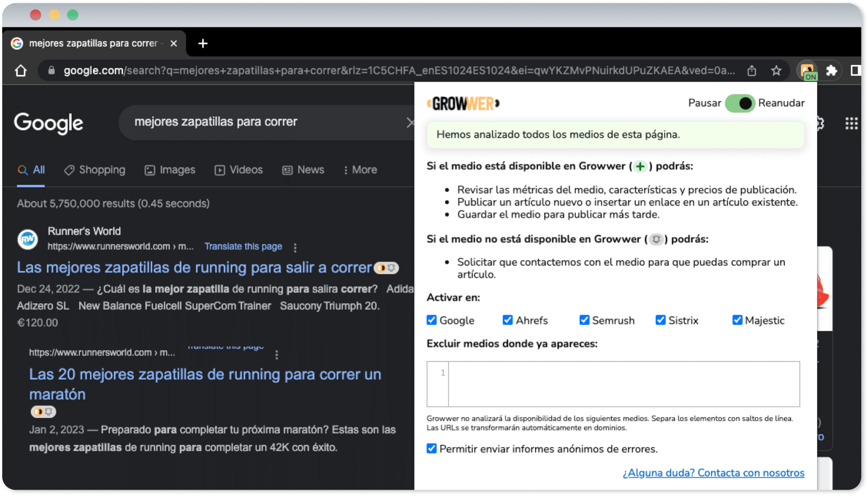Click the Growwer extension icon in toolbar

pos(808,71)
